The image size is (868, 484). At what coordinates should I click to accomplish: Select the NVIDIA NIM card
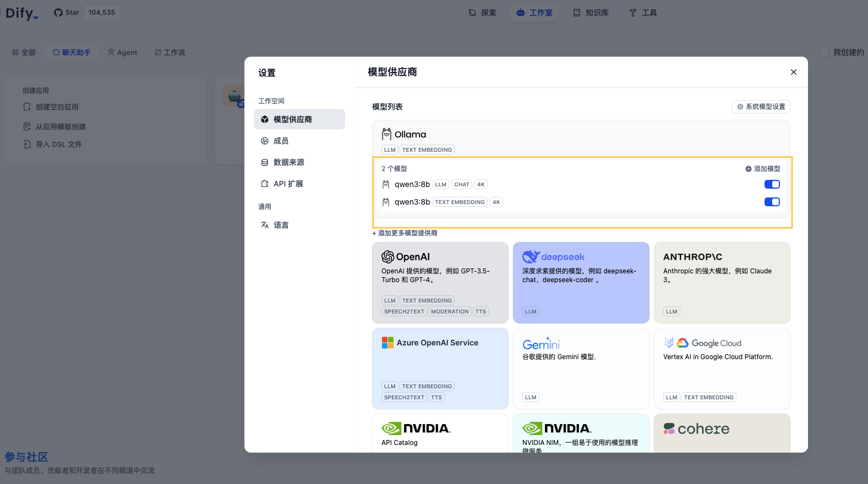click(x=581, y=433)
